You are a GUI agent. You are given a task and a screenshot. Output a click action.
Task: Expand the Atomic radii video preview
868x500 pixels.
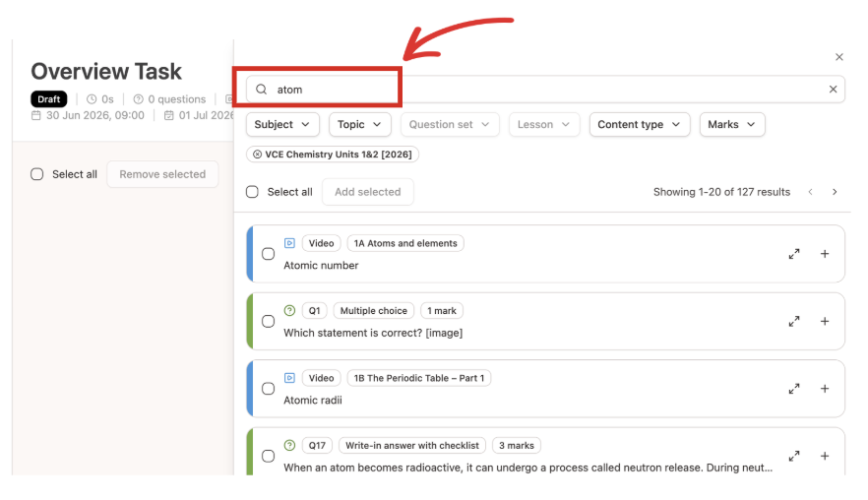tap(794, 389)
